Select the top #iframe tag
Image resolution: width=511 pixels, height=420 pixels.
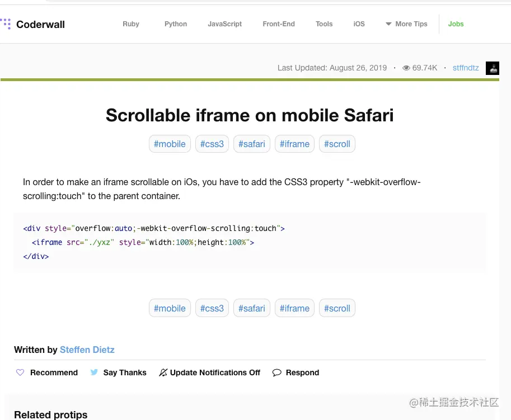click(x=294, y=144)
